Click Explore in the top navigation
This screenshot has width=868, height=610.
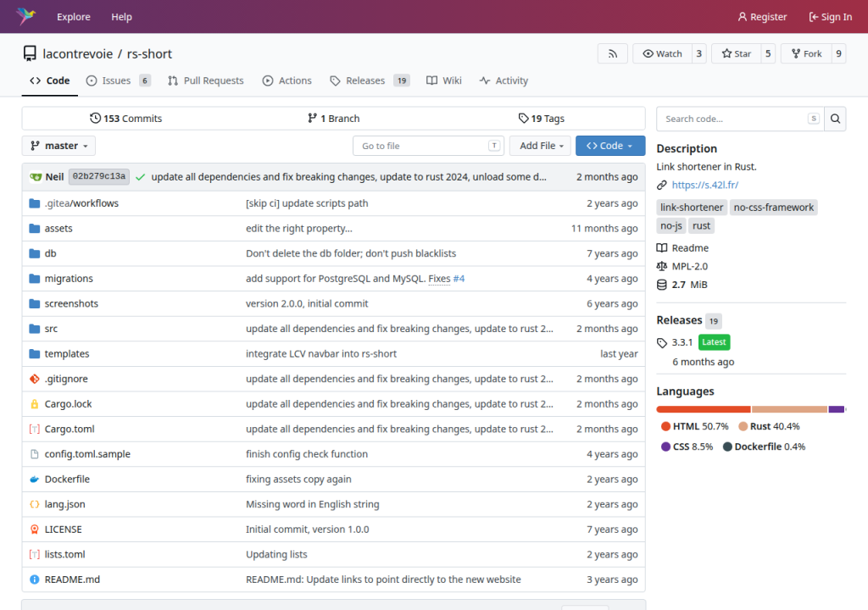pyautogui.click(x=74, y=17)
